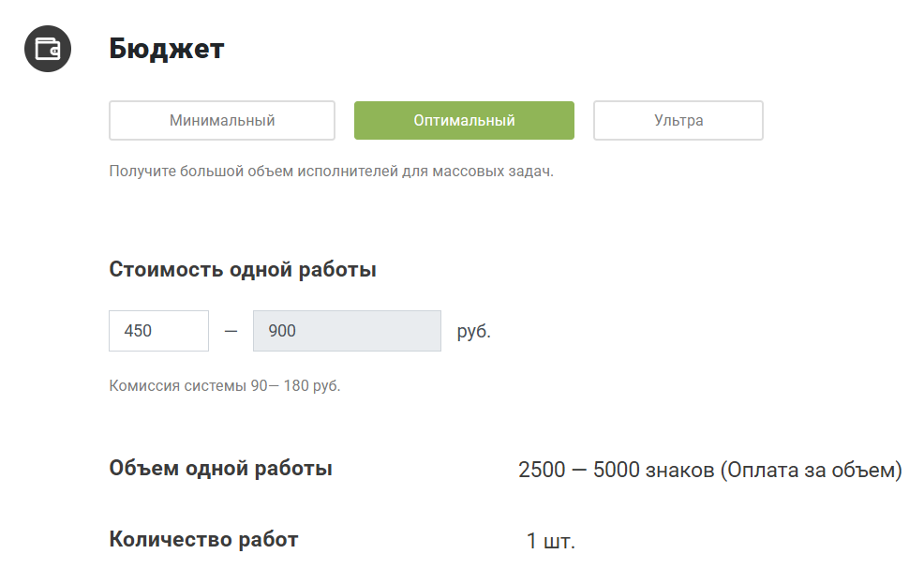
Task: Click the 1 шт. quantity value
Action: point(550,541)
